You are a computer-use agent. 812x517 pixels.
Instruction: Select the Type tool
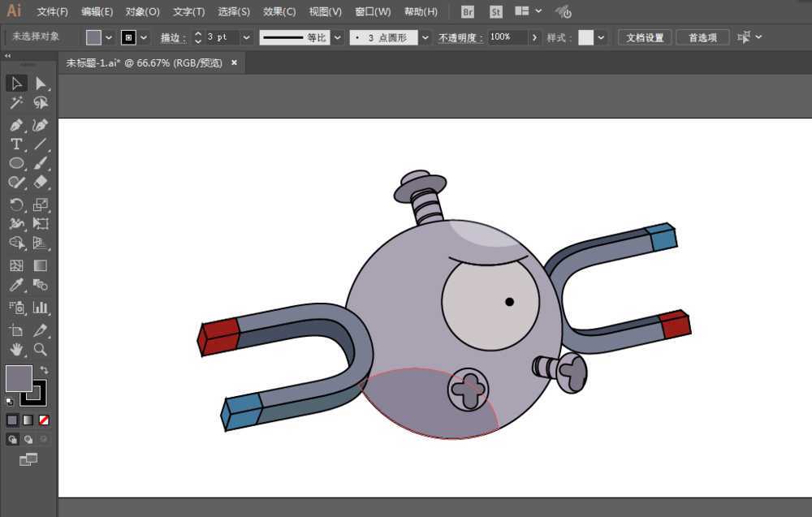coord(17,144)
